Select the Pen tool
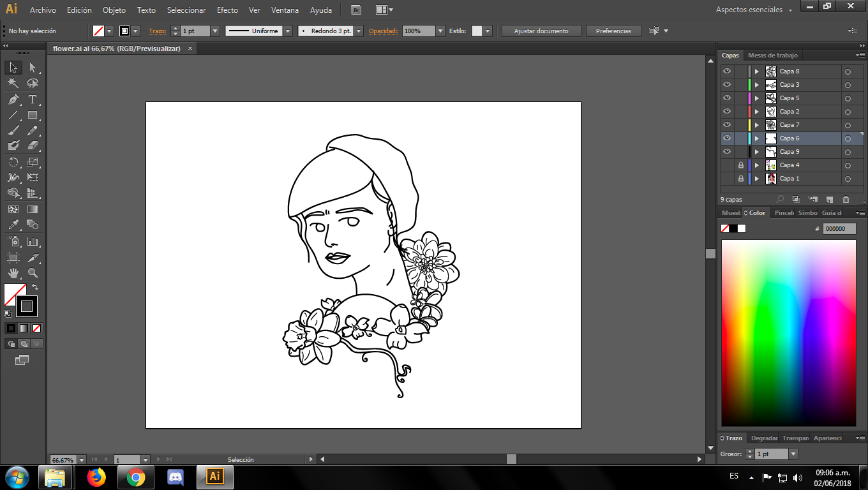 tap(13, 100)
